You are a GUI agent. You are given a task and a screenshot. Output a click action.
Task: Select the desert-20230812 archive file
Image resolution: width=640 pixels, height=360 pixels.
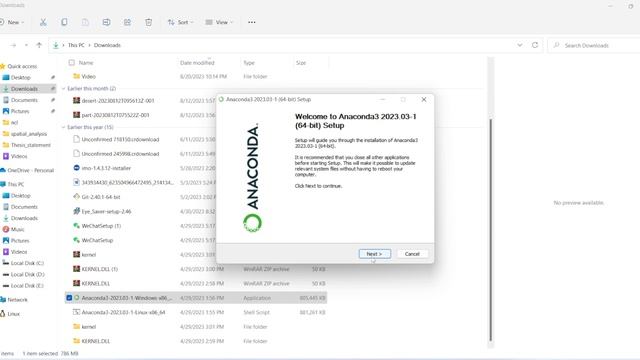point(118,101)
